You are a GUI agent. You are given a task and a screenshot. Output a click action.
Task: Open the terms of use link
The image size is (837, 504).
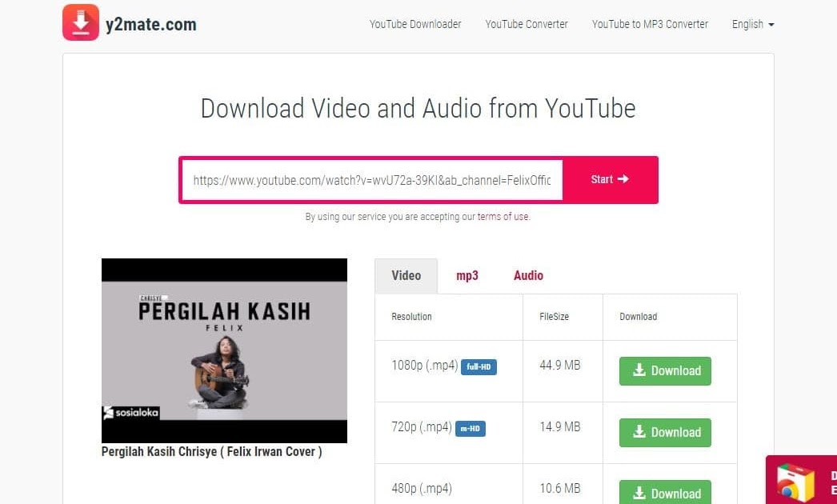[x=503, y=217]
